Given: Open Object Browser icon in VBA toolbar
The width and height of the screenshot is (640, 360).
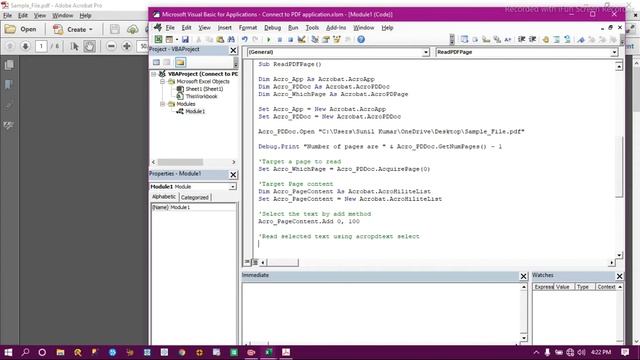Looking at the screenshot, I should pos(337,40).
